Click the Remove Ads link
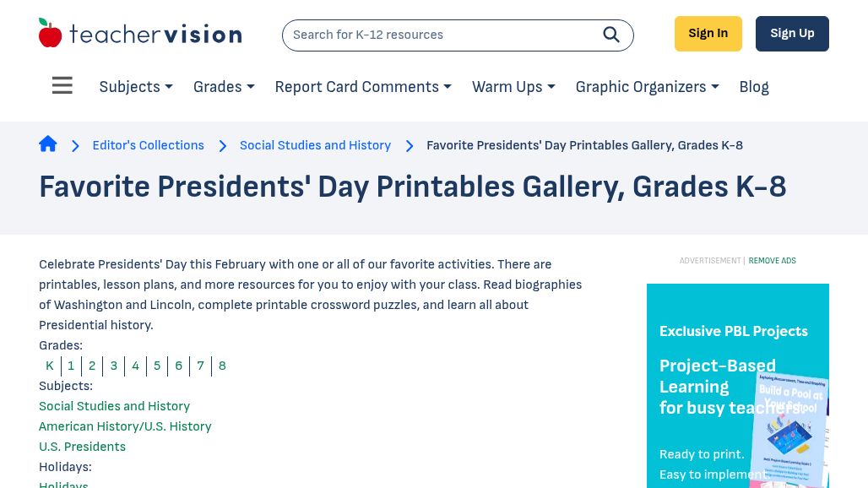Screen dimensions: 868x488 click(772, 261)
